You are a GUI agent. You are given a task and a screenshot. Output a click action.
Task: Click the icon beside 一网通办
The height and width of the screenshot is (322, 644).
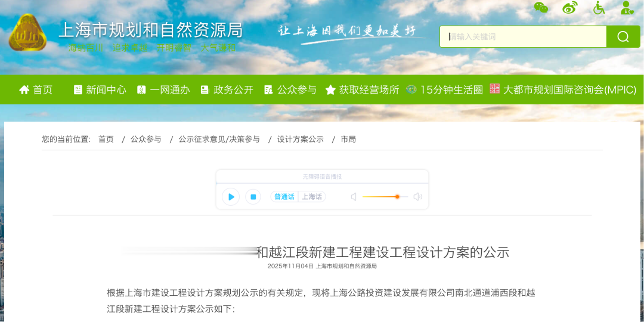tap(141, 89)
